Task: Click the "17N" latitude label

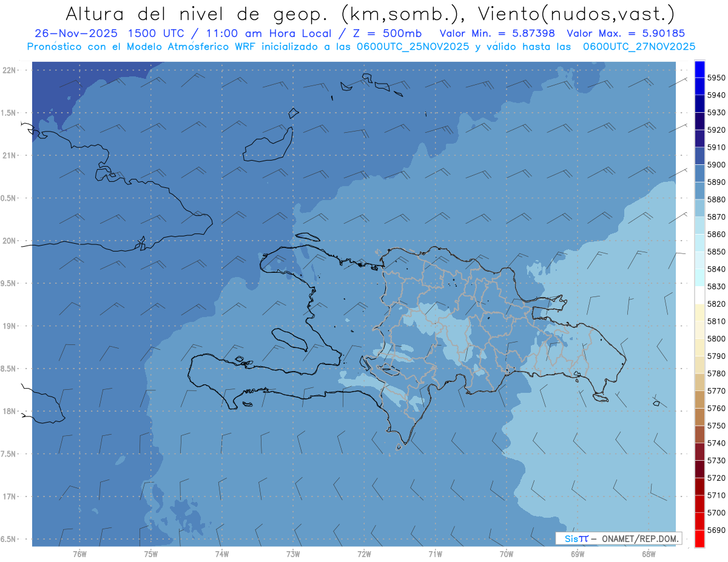Action: 8,497
